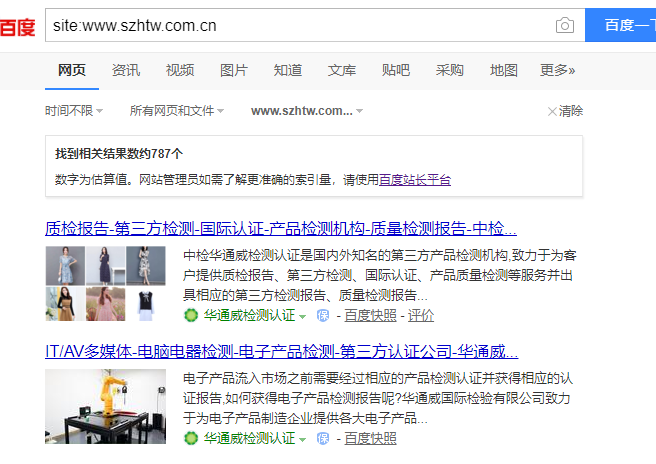
Task: Click the green icon beside second 华通威检测认证
Action: tap(191, 438)
